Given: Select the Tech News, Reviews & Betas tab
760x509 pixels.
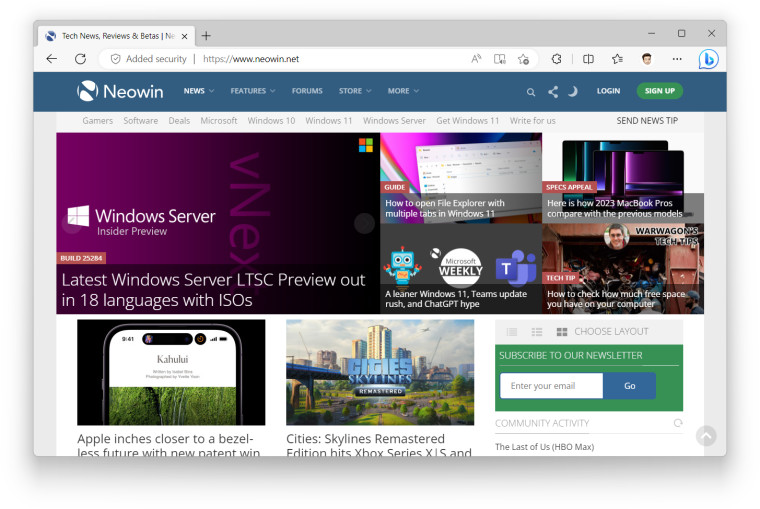Looking at the screenshot, I should 116,36.
